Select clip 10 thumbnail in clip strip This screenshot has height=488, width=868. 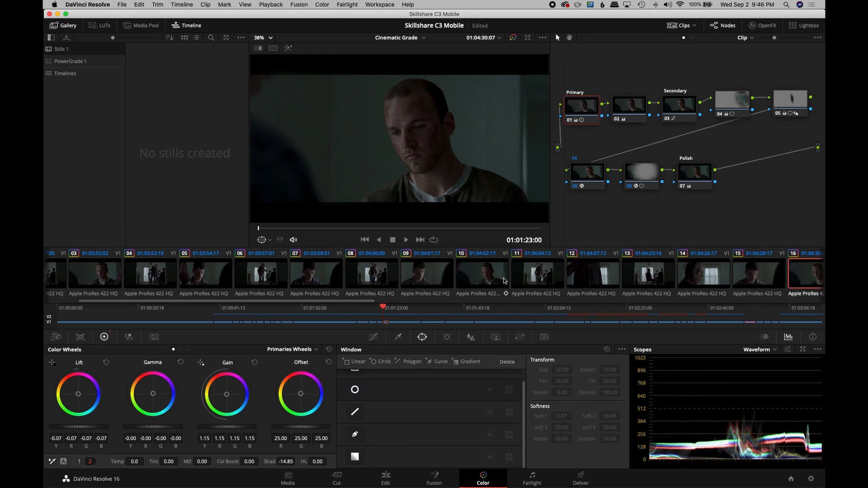(482, 274)
